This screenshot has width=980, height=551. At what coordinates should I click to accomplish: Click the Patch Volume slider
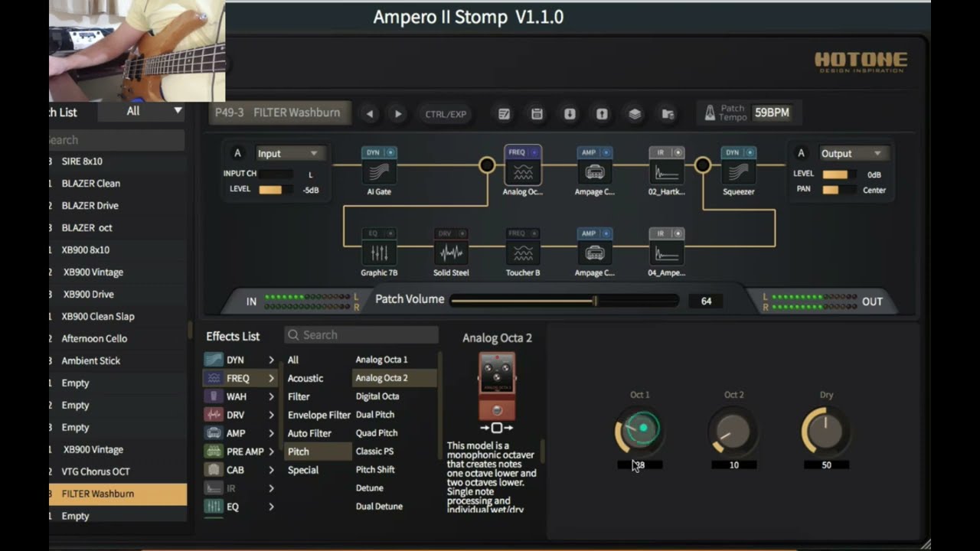pos(564,301)
